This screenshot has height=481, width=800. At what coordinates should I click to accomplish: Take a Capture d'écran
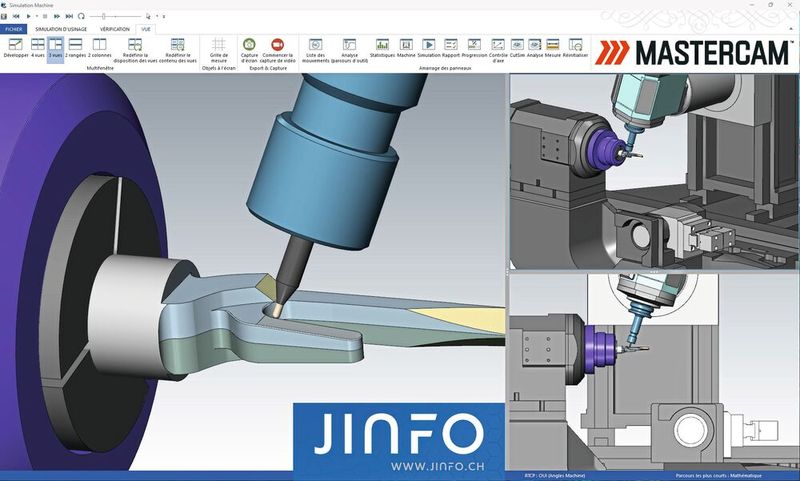tap(249, 50)
